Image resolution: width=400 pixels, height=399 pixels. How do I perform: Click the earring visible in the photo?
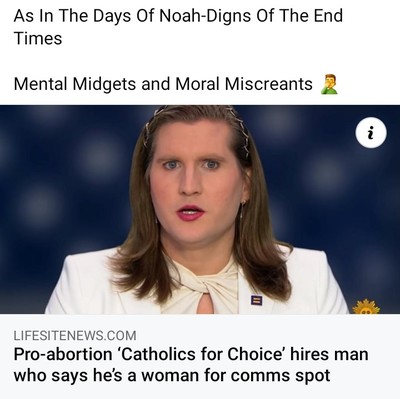[242, 213]
